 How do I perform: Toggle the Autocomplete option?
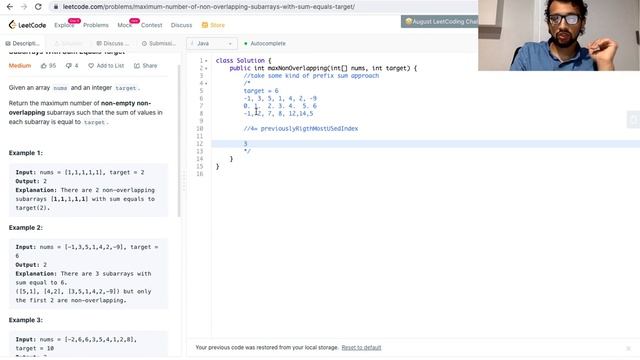click(264, 43)
